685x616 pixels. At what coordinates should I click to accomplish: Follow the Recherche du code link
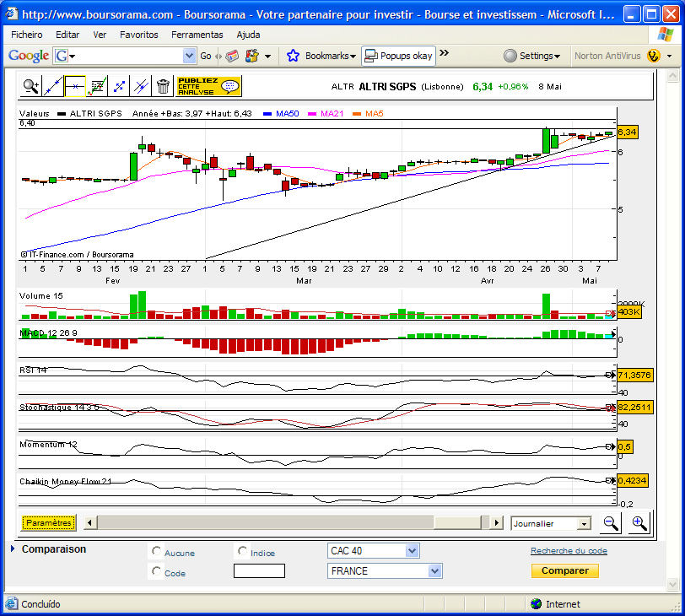569,551
